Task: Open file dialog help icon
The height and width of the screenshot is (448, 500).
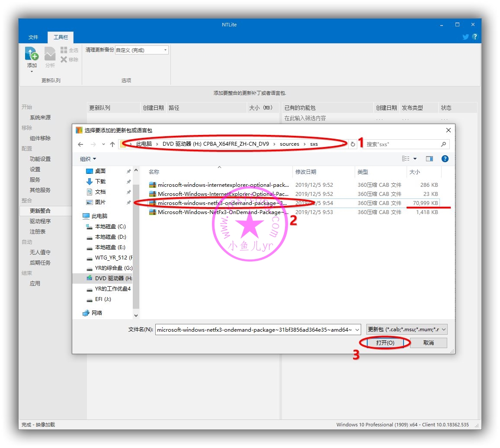Action: pyautogui.click(x=445, y=159)
